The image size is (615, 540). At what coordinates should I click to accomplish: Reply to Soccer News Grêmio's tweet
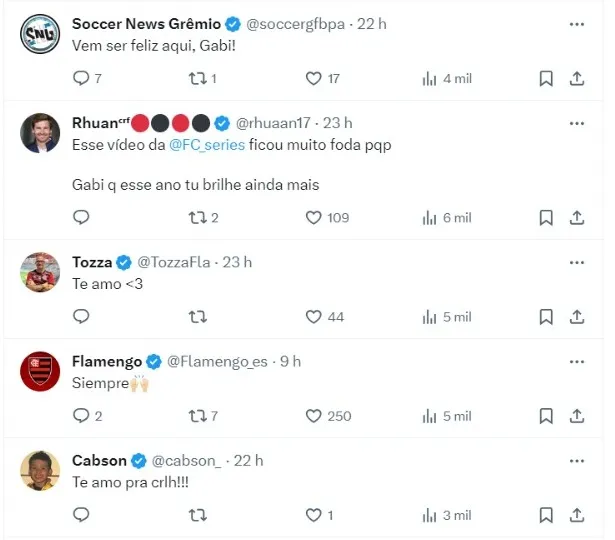[82, 78]
